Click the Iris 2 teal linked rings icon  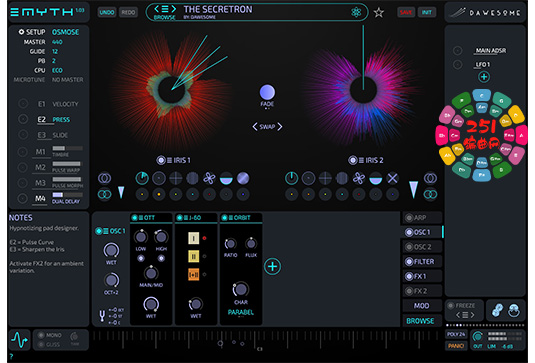point(430,194)
